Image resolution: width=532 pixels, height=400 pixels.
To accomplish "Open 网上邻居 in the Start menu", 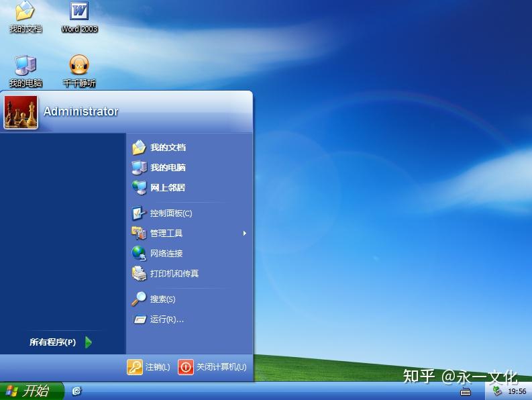I will (x=189, y=187).
